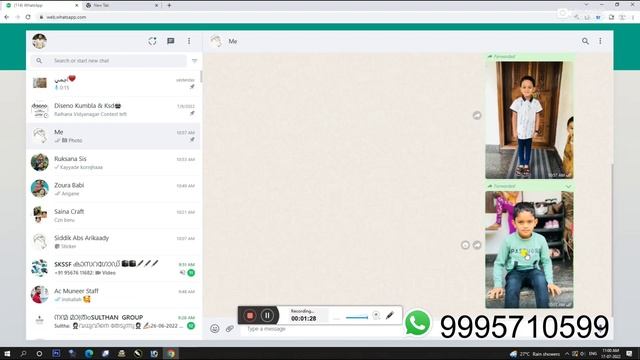Click own profile picture in sidebar header
This screenshot has width=640, height=360.
40,41
